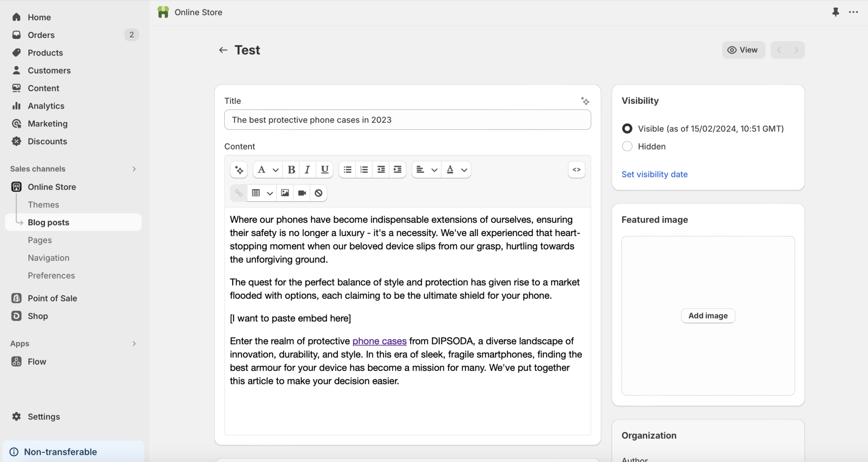Select the Hidden radio option
868x462 pixels.
[x=627, y=146]
